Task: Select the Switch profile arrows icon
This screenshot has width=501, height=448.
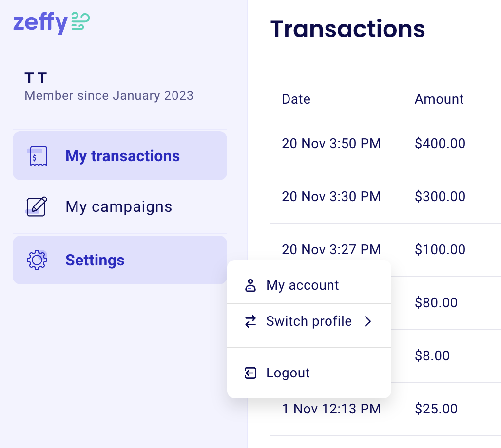Action: click(x=250, y=321)
